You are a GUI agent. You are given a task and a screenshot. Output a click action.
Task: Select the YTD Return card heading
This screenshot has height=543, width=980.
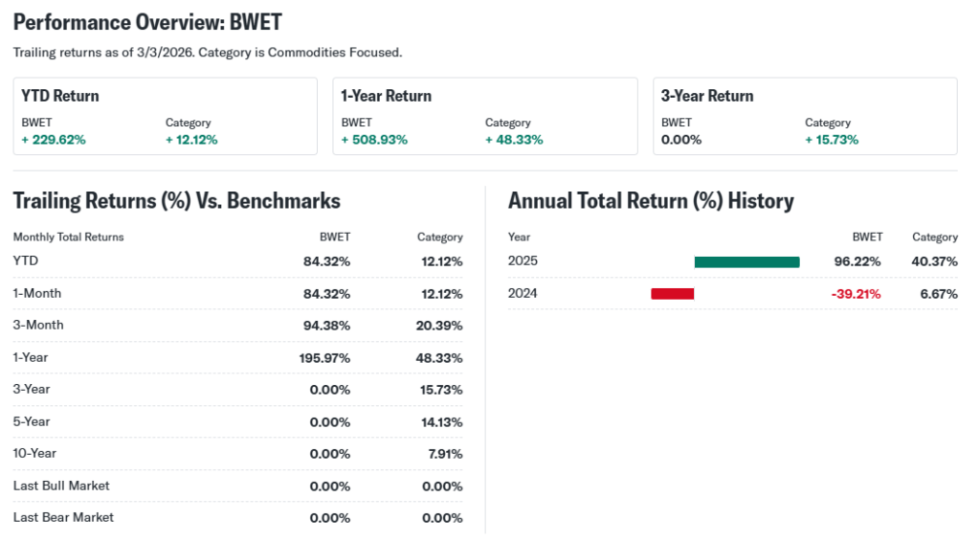click(x=60, y=96)
